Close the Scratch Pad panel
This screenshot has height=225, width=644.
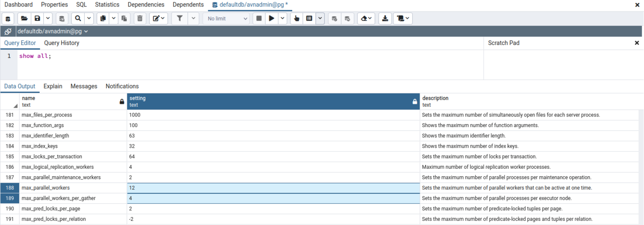(x=637, y=43)
